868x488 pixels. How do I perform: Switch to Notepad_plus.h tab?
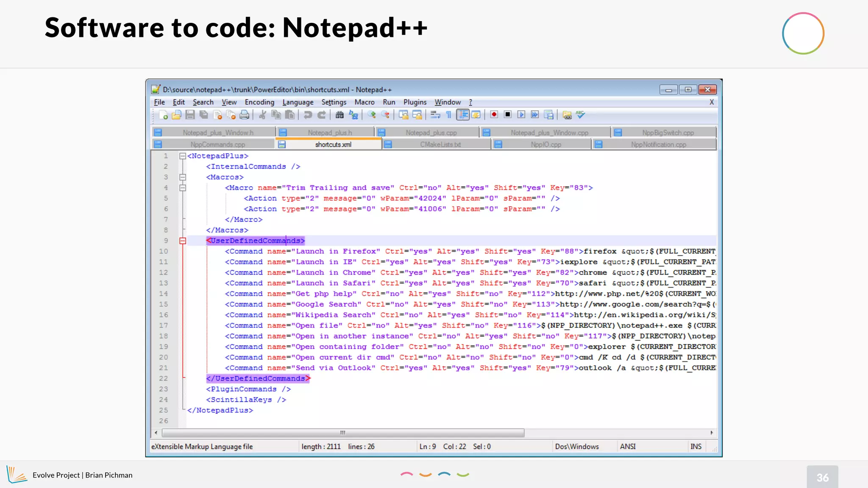(x=325, y=133)
